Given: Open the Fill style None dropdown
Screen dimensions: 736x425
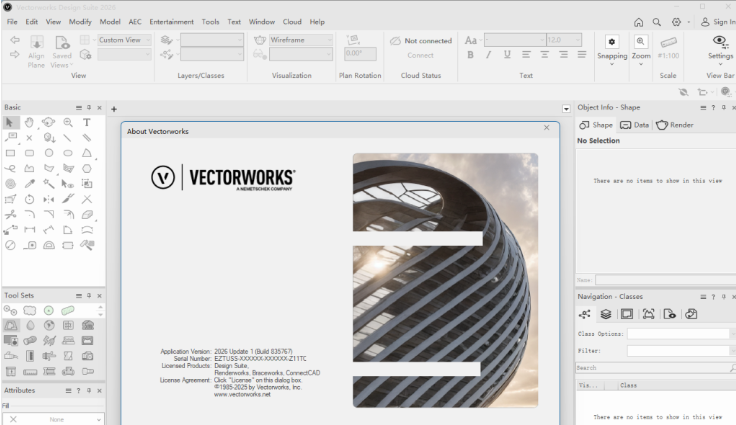Looking at the screenshot, I should [60, 419].
